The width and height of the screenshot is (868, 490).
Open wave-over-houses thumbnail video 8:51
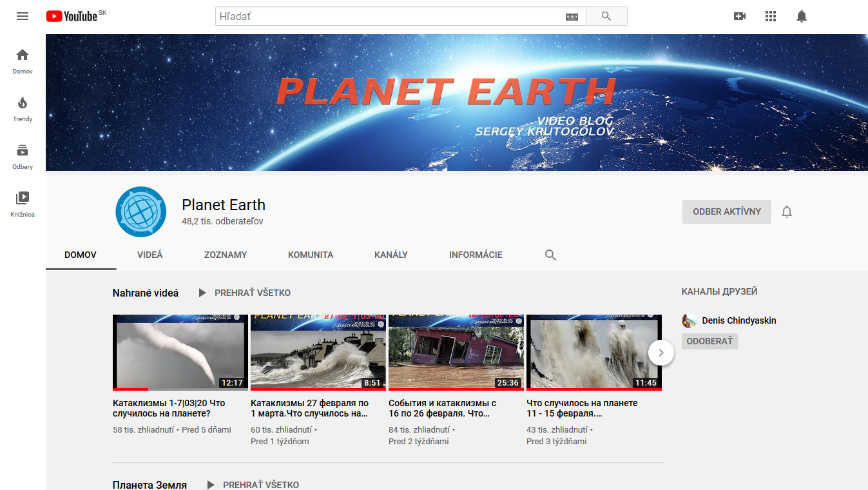point(318,352)
